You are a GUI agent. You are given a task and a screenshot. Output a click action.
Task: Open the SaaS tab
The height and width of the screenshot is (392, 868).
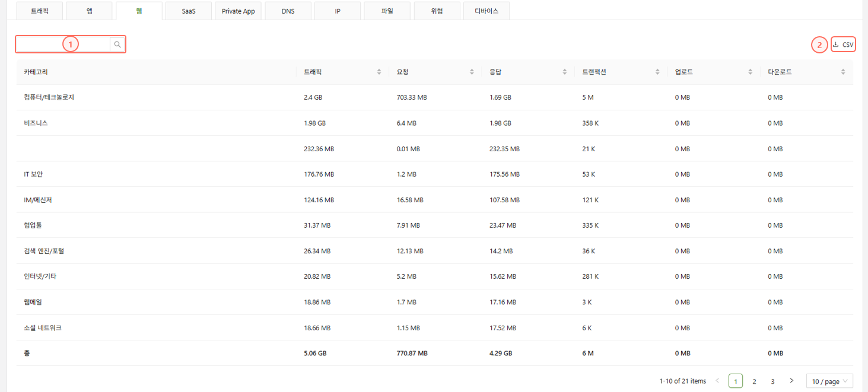tap(188, 11)
